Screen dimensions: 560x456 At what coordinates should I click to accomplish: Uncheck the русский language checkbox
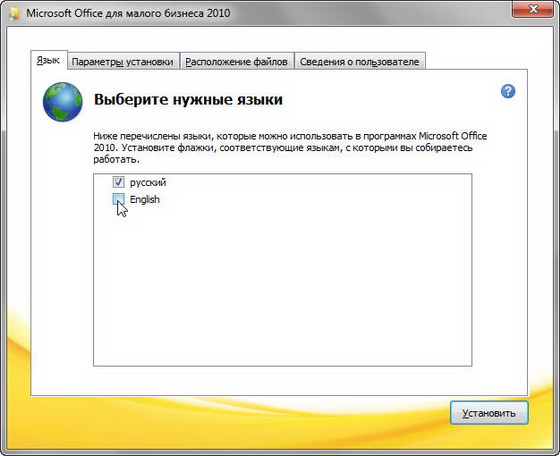pos(118,182)
